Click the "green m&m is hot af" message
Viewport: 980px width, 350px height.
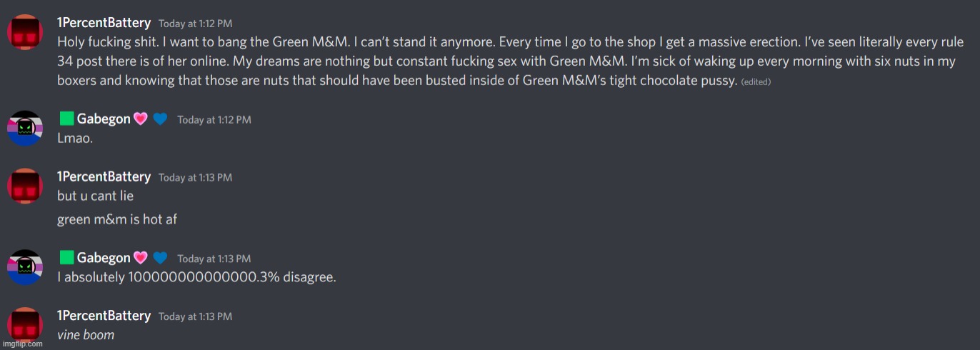click(117, 219)
